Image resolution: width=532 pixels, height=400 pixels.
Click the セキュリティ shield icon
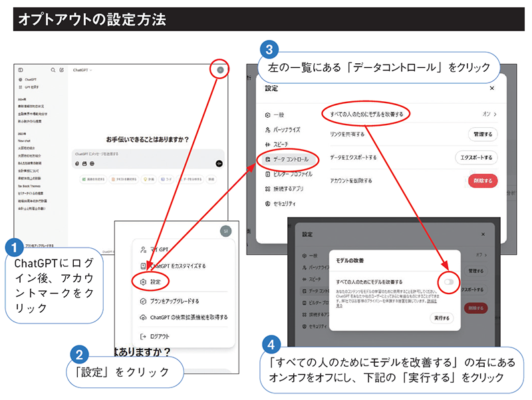[x=268, y=204]
